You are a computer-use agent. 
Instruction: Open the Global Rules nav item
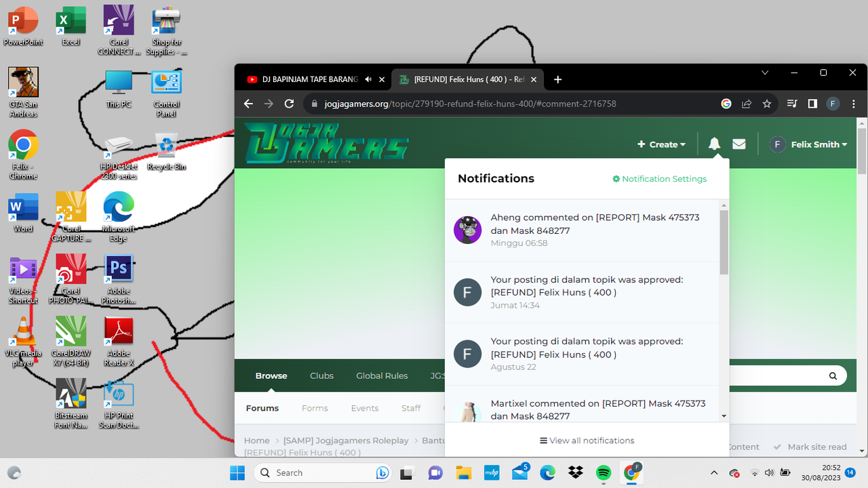(382, 375)
